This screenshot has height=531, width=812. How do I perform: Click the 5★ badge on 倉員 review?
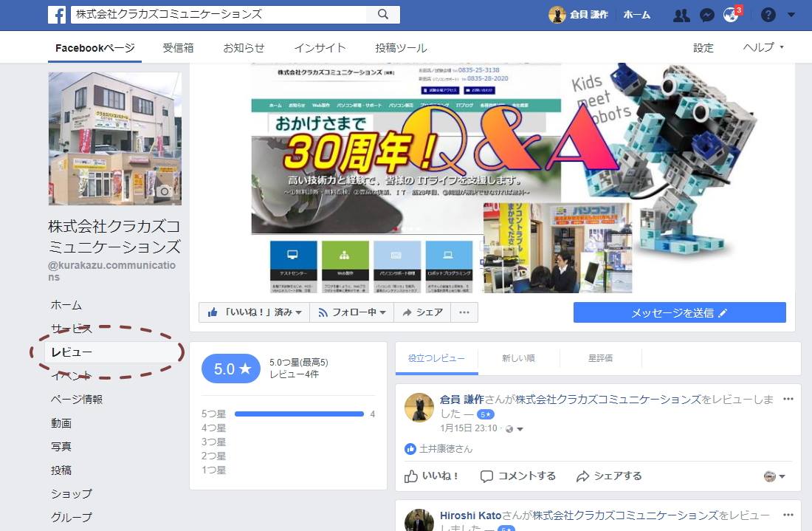485,414
